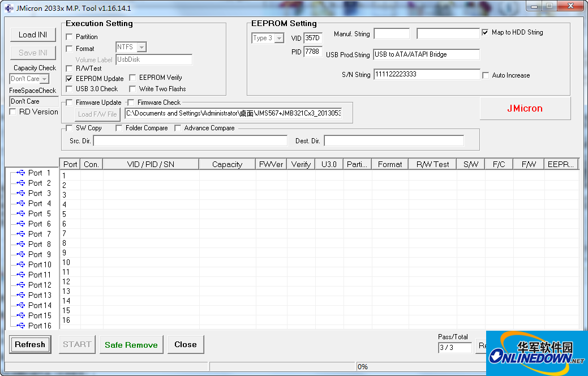588x376 pixels.
Task: Check the Firmware Check box
Action: (131, 102)
